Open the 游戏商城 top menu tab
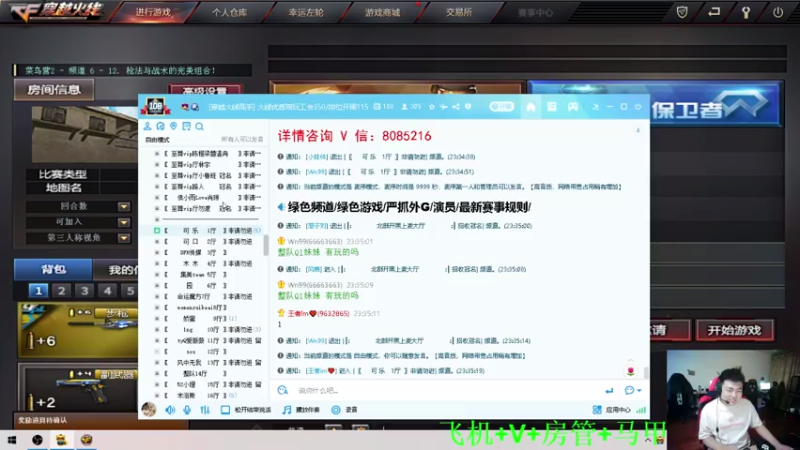 [383, 12]
